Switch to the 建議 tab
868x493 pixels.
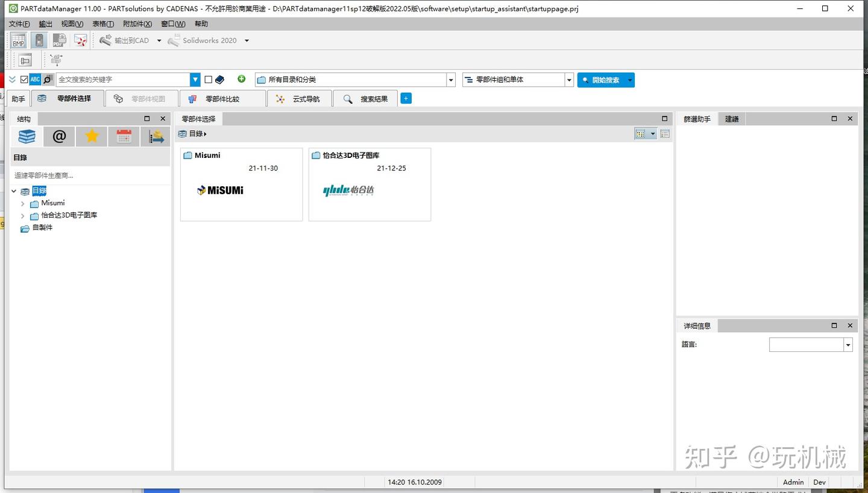[732, 119]
